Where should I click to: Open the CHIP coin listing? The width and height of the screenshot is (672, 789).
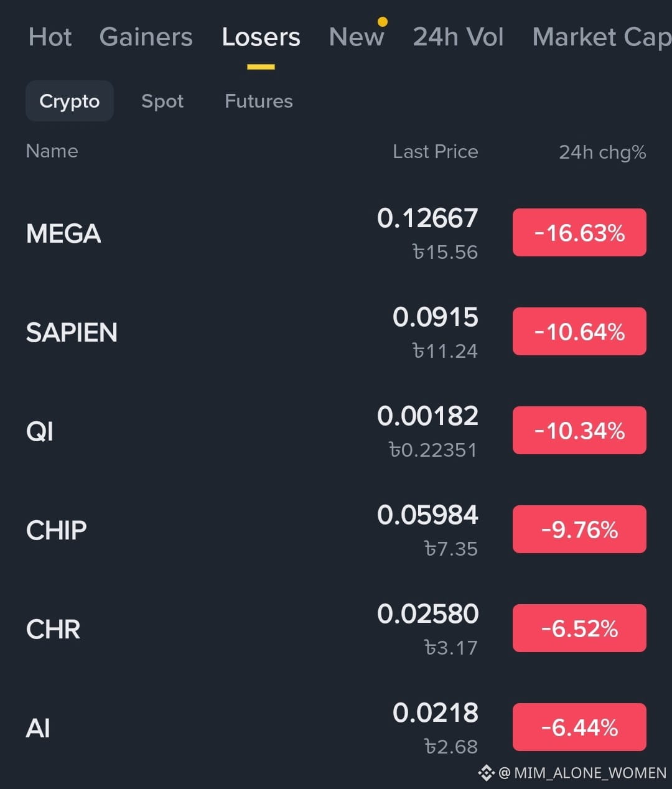coord(336,530)
